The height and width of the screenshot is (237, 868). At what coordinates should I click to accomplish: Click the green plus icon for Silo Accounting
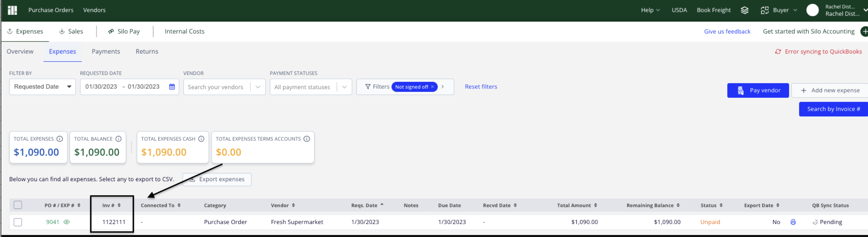click(x=865, y=31)
